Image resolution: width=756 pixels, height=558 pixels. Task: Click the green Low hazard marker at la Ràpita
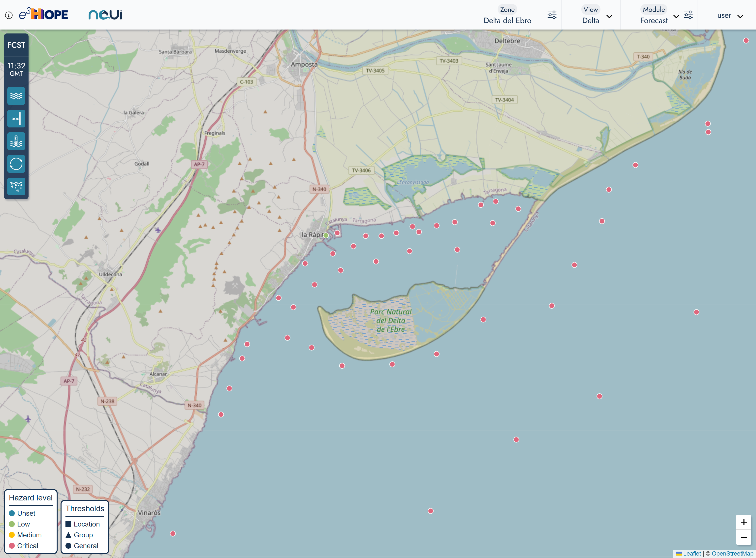326,235
